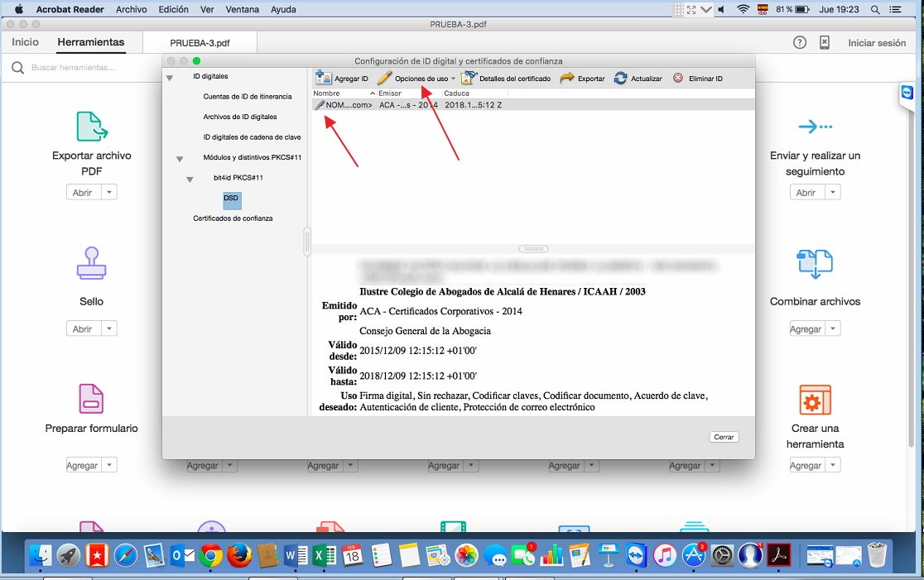The height and width of the screenshot is (580, 924).
Task: Click the Actualizar refresh icon
Action: (620, 79)
